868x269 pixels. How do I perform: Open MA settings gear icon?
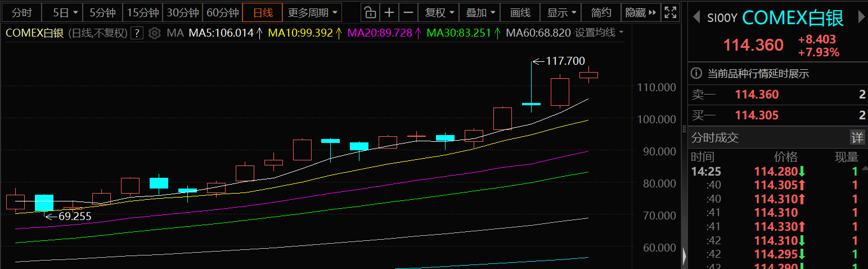pyautogui.click(x=155, y=33)
